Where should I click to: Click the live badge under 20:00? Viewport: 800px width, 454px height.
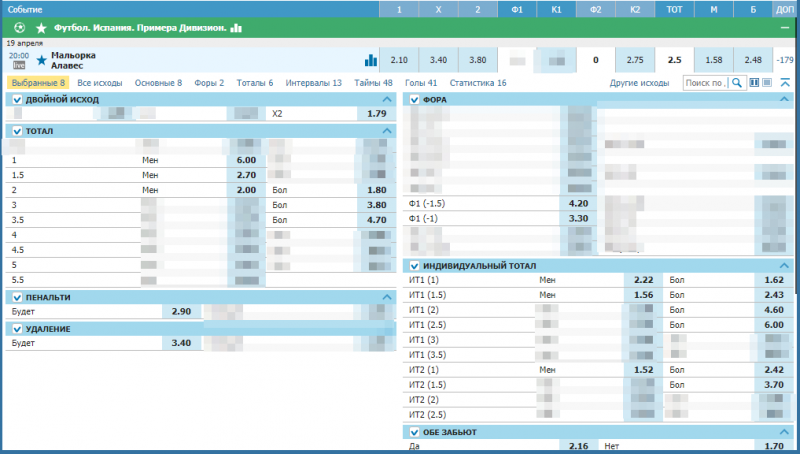(19, 66)
